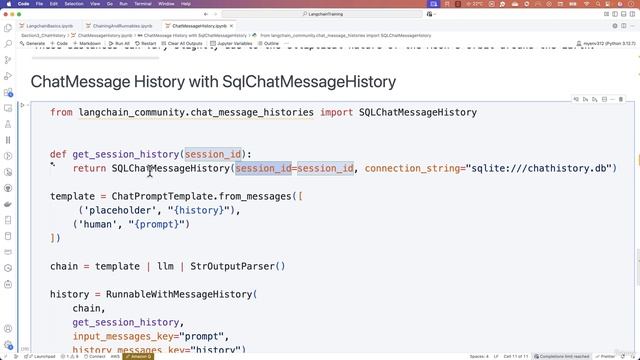Split the cell from cell toolbar
Viewport: 640px width, 360px height.
coord(604,99)
